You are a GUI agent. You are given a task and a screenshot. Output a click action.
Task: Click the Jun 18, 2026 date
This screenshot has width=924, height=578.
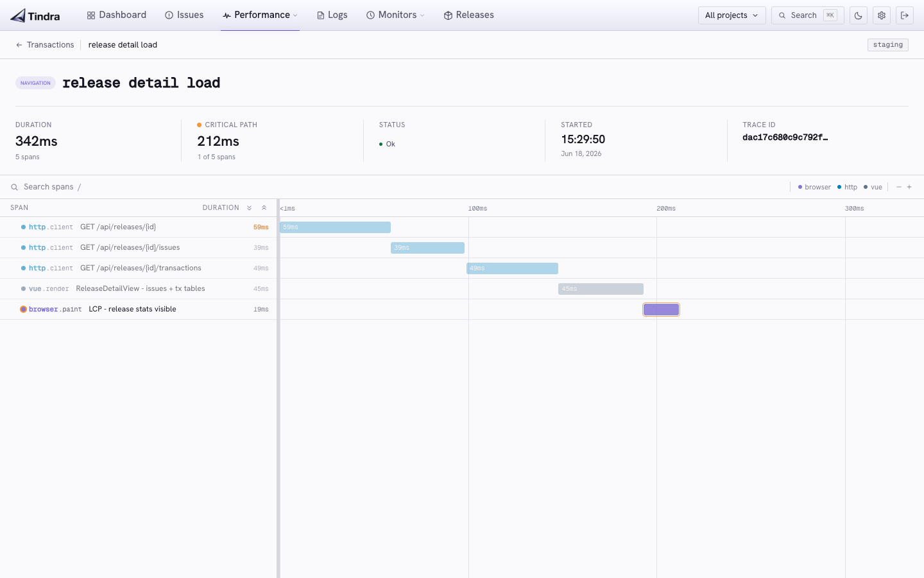581,154
